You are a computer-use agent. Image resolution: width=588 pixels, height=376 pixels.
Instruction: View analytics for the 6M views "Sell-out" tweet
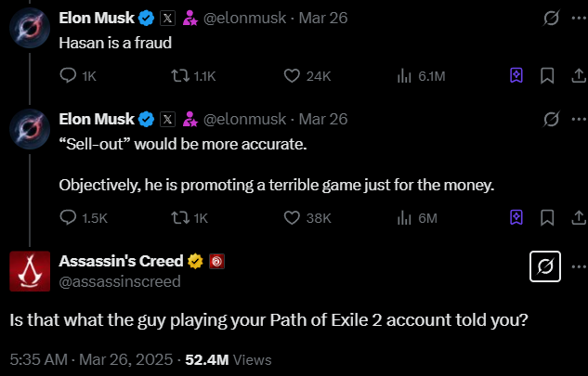coord(404,218)
